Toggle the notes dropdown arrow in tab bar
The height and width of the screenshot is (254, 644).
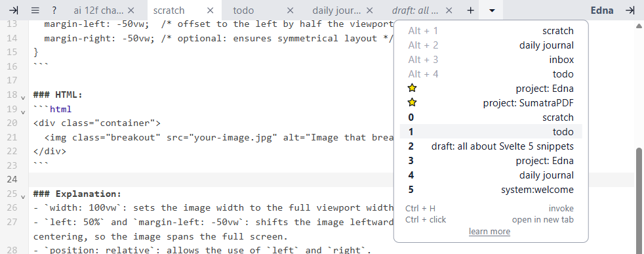point(492,11)
